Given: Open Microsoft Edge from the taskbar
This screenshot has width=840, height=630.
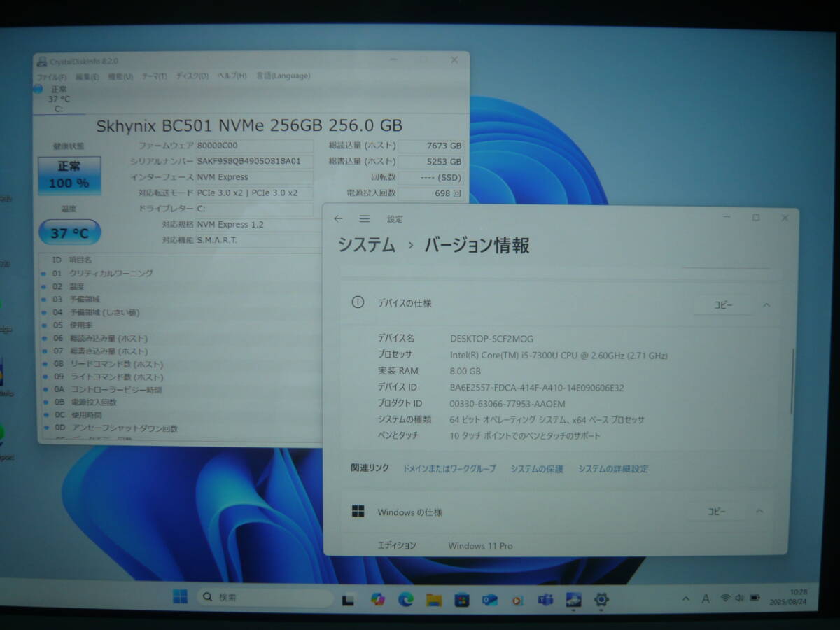Looking at the screenshot, I should pyautogui.click(x=406, y=599).
